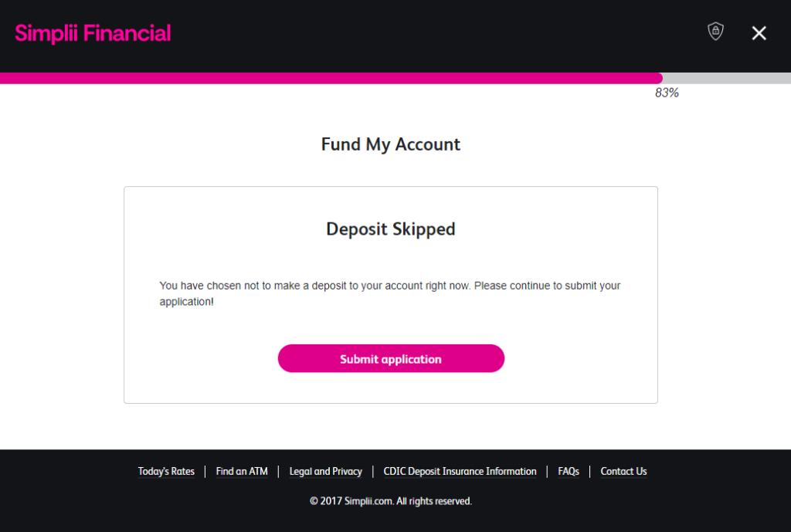Click the 83% progress label
791x532 pixels.
pos(667,93)
